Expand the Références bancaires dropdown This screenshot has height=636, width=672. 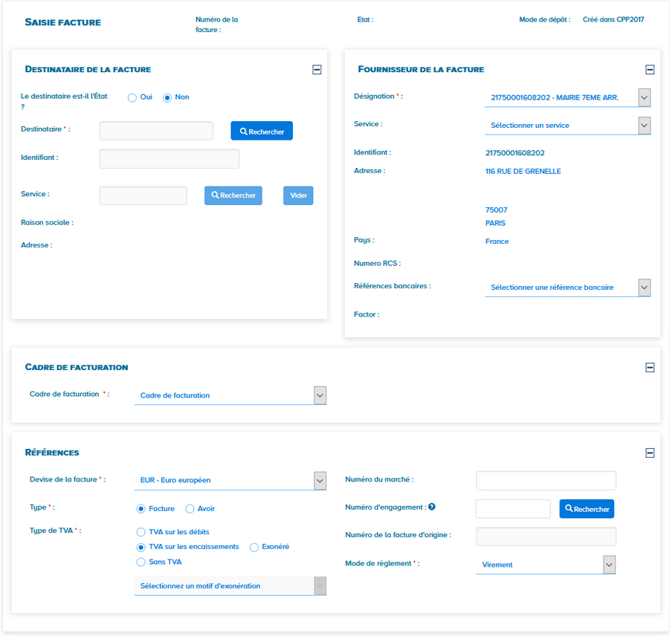pyautogui.click(x=644, y=288)
